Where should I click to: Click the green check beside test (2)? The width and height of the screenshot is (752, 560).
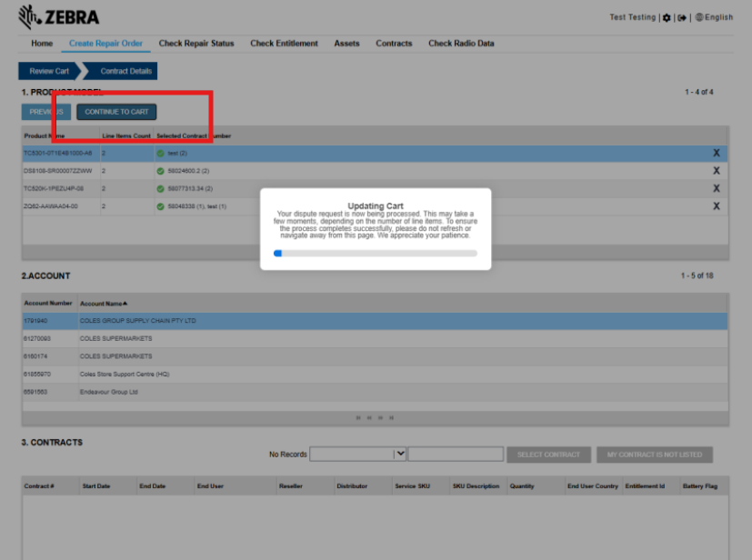(160, 154)
